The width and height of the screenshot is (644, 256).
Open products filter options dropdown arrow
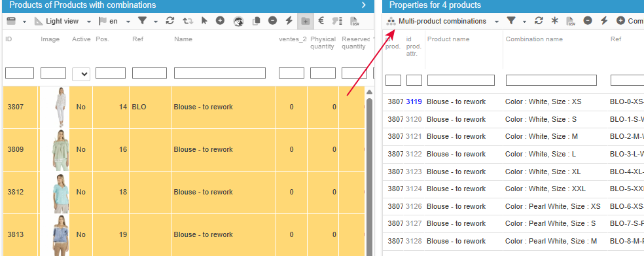coord(156,22)
